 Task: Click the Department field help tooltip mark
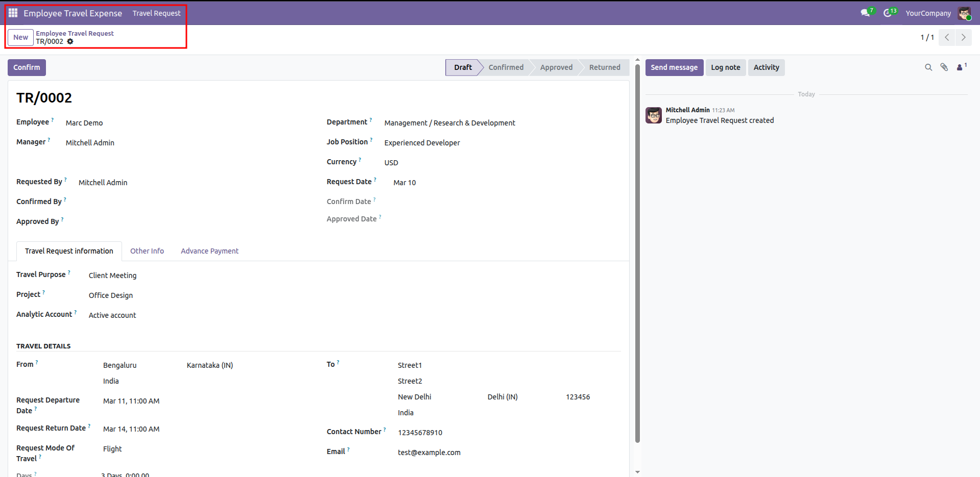(371, 120)
